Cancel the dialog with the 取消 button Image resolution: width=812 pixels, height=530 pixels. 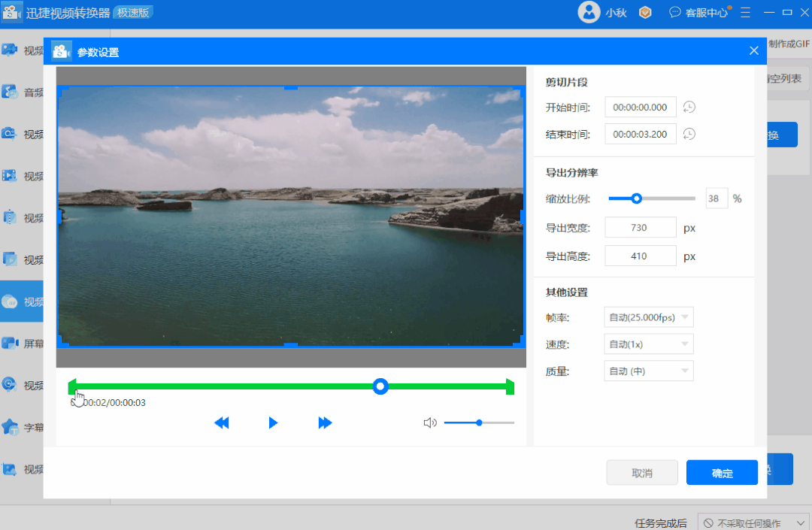click(x=642, y=472)
